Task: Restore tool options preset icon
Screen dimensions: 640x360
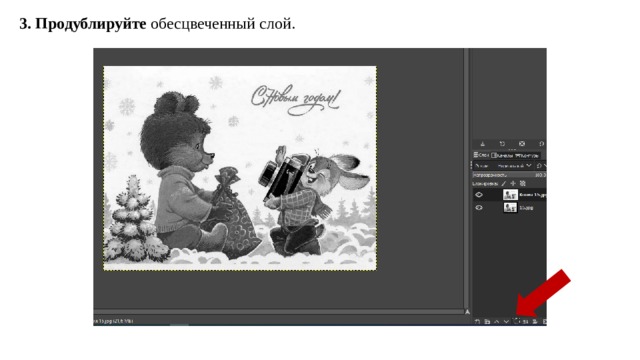Action: pos(502,144)
